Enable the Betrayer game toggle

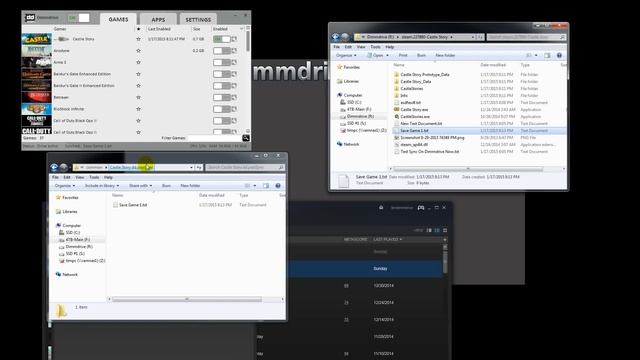[222, 97]
